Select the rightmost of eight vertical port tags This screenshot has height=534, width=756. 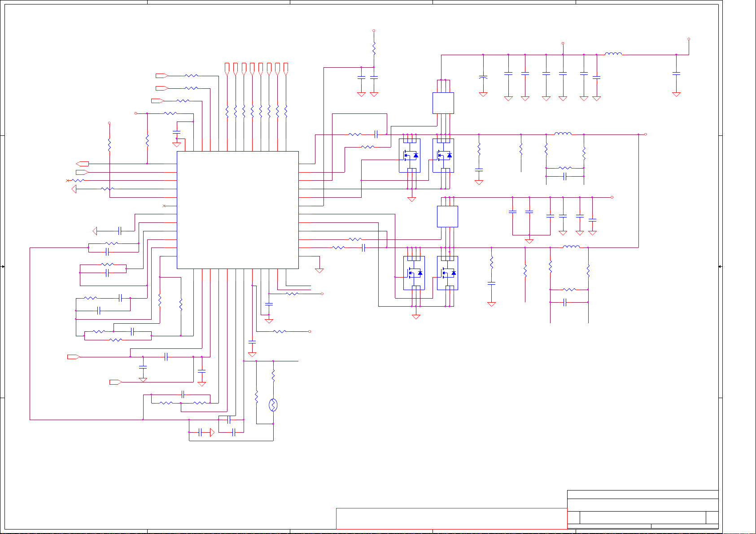(x=286, y=69)
